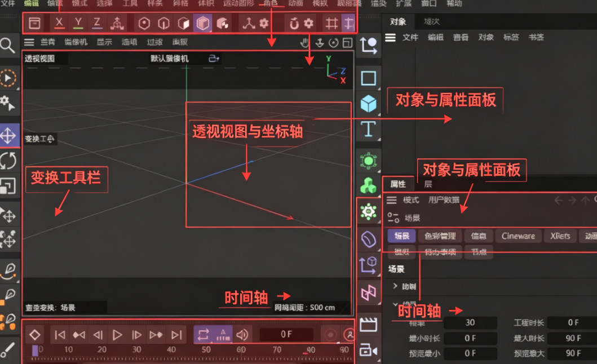Toggle the Z axis lock
The image size is (597, 364).
97,23
